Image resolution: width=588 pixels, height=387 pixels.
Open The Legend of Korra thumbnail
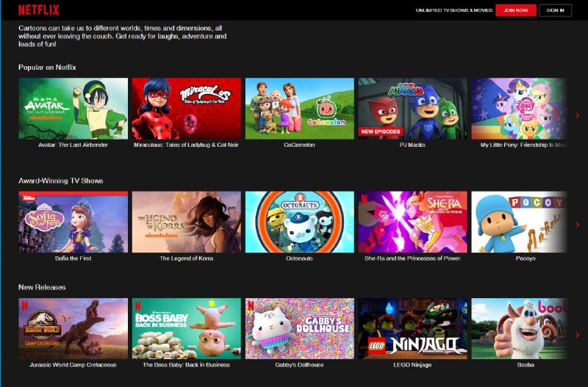coord(187,222)
